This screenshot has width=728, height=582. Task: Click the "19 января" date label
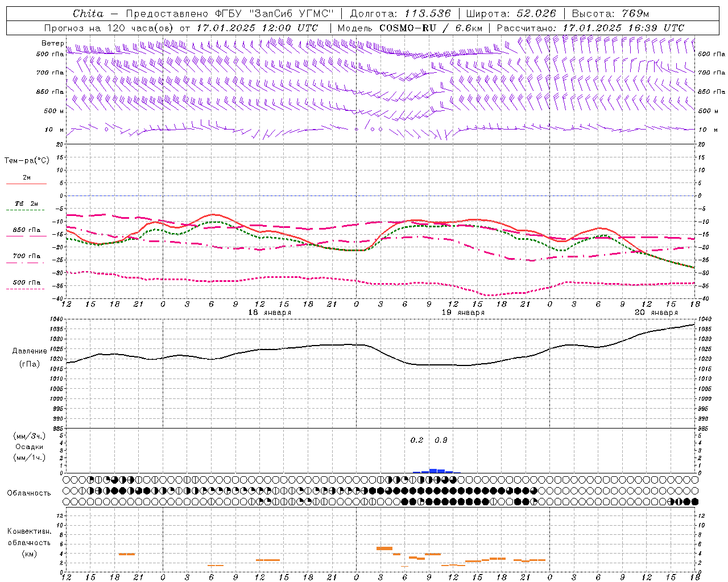click(x=463, y=313)
